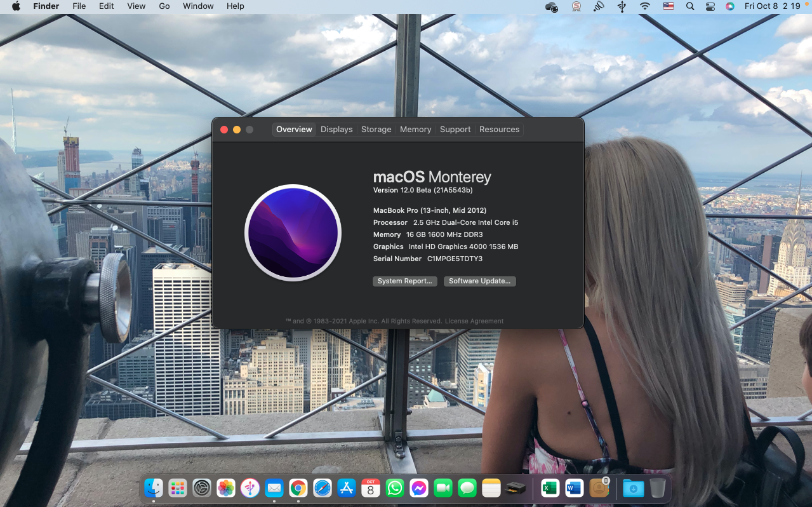Open the USB-symbol app in Dock

[x=250, y=488]
